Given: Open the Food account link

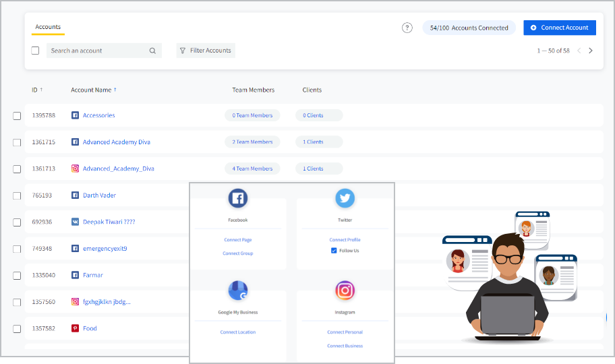Looking at the screenshot, I should pyautogui.click(x=90, y=329).
